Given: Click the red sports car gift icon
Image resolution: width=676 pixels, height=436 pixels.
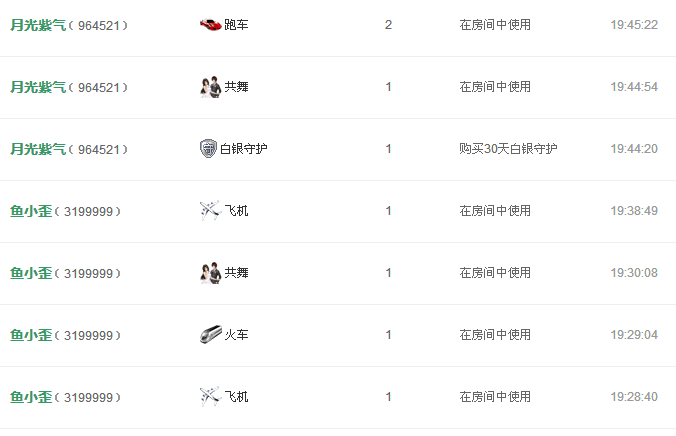Looking at the screenshot, I should tap(210, 25).
